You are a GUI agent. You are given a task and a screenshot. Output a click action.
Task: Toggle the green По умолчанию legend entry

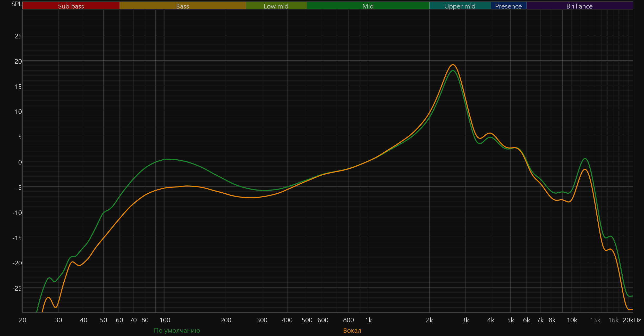(177, 330)
